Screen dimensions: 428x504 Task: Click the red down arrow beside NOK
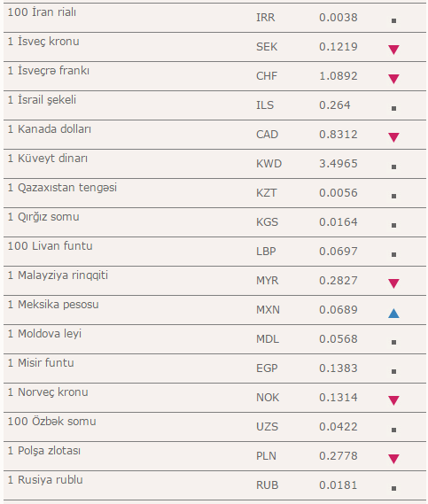point(393,400)
